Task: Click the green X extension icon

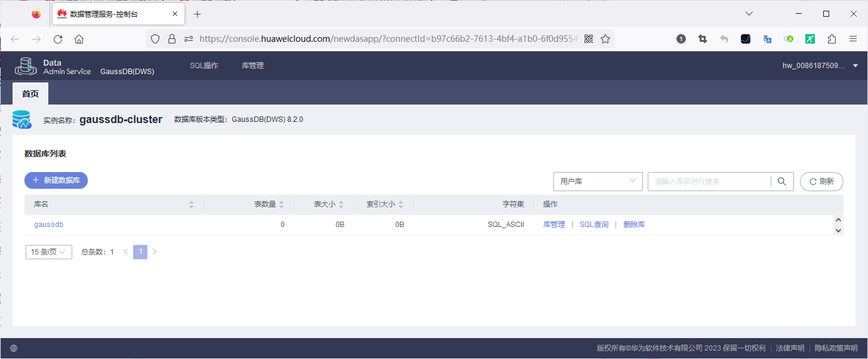Action: click(x=810, y=39)
